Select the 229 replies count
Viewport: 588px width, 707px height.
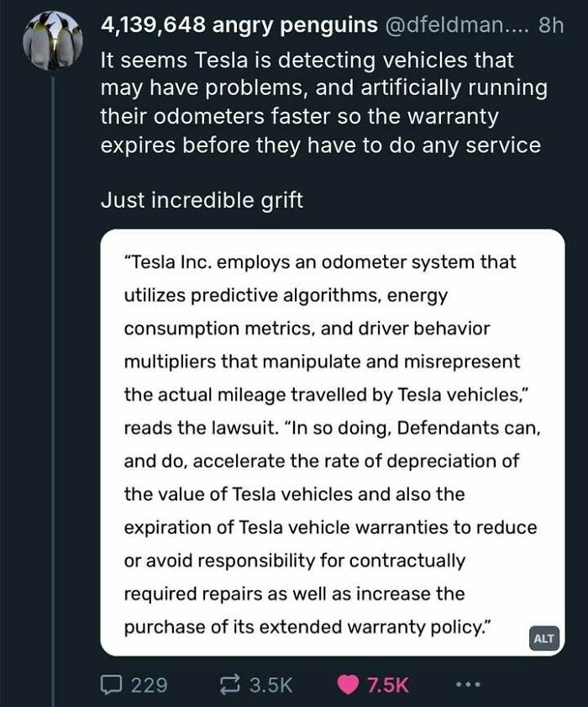tap(150, 685)
